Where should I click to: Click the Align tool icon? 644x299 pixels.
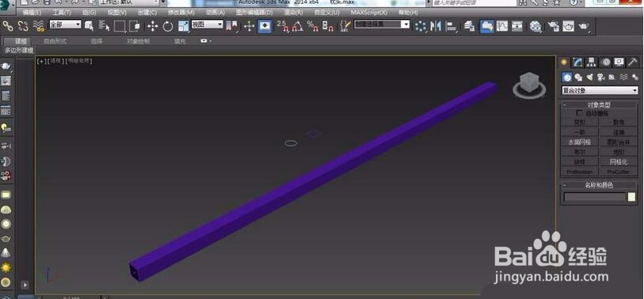click(x=451, y=27)
